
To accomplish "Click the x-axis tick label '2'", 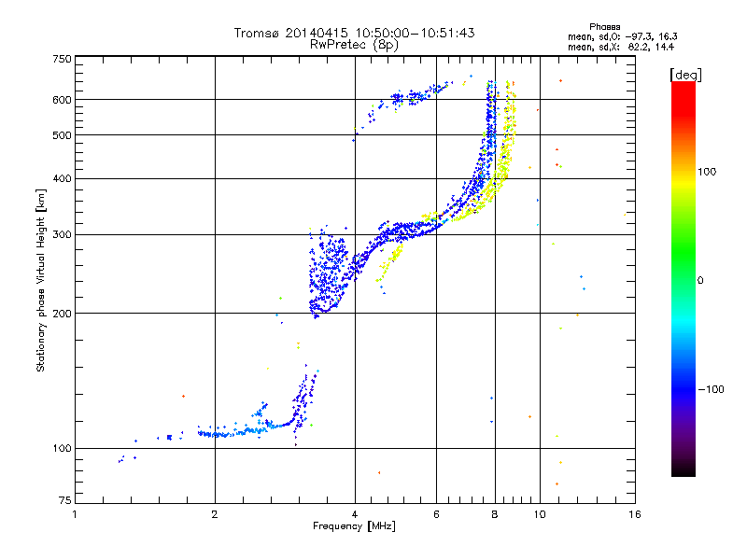I will [x=215, y=514].
